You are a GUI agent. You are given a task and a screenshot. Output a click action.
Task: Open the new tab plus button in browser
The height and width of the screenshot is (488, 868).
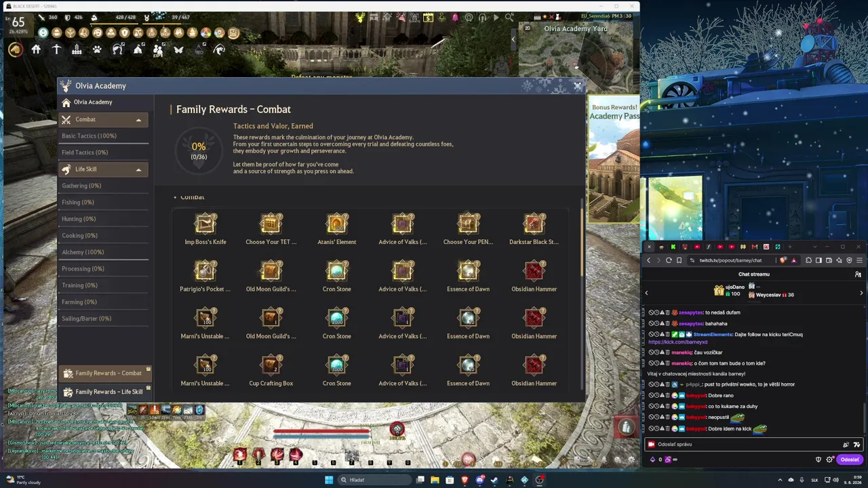tap(790, 247)
